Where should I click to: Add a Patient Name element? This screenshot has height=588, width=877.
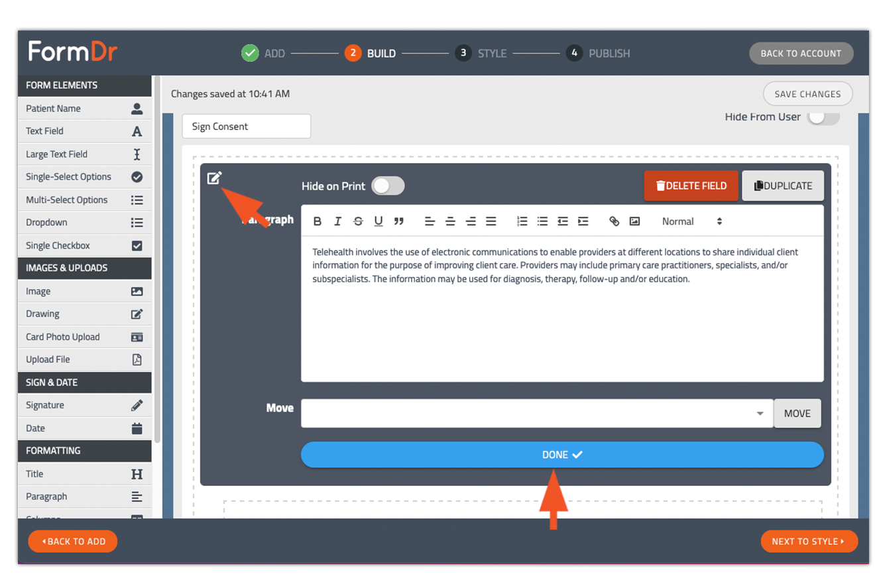click(85, 109)
